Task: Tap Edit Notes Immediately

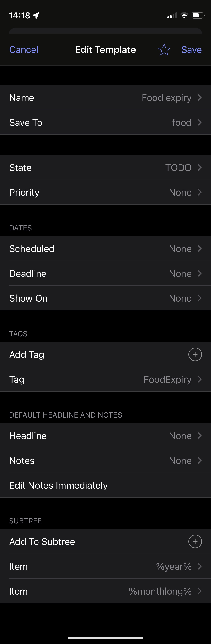Action: 58,485
